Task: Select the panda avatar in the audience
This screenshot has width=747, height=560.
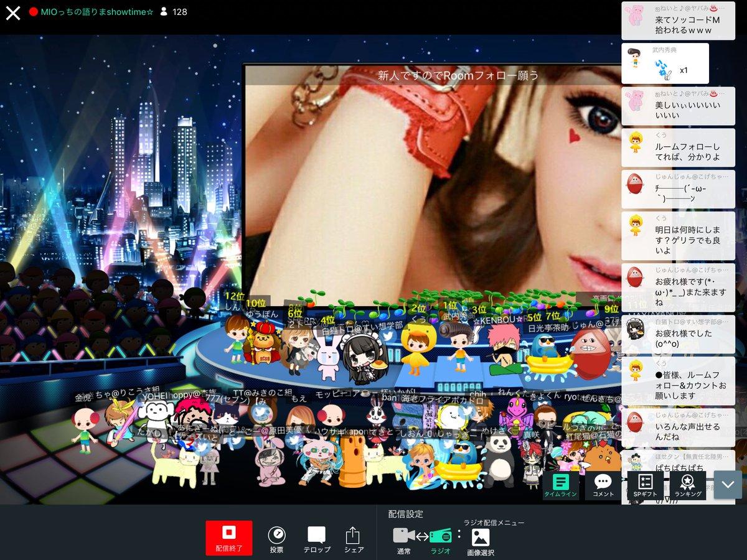Action: point(499,457)
